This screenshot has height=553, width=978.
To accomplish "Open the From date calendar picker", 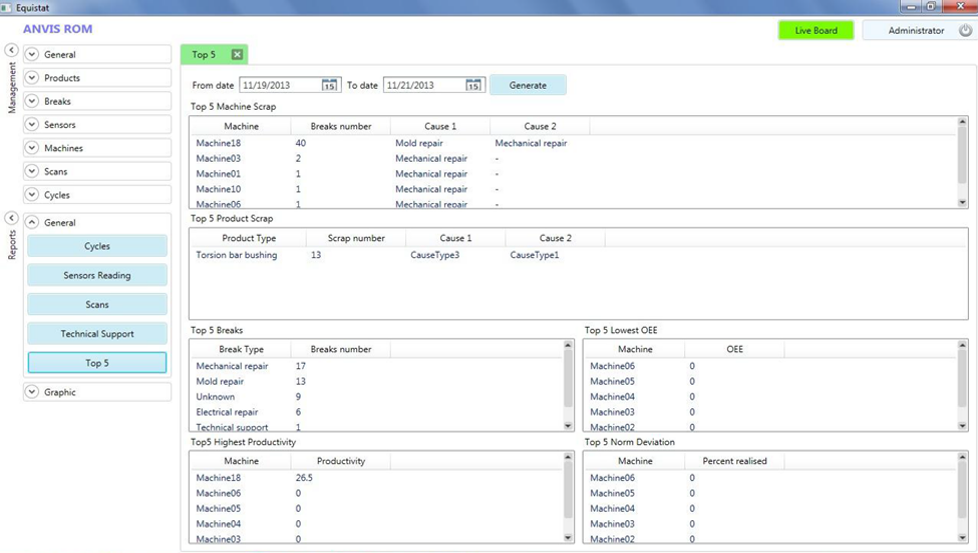I will pyautogui.click(x=329, y=85).
